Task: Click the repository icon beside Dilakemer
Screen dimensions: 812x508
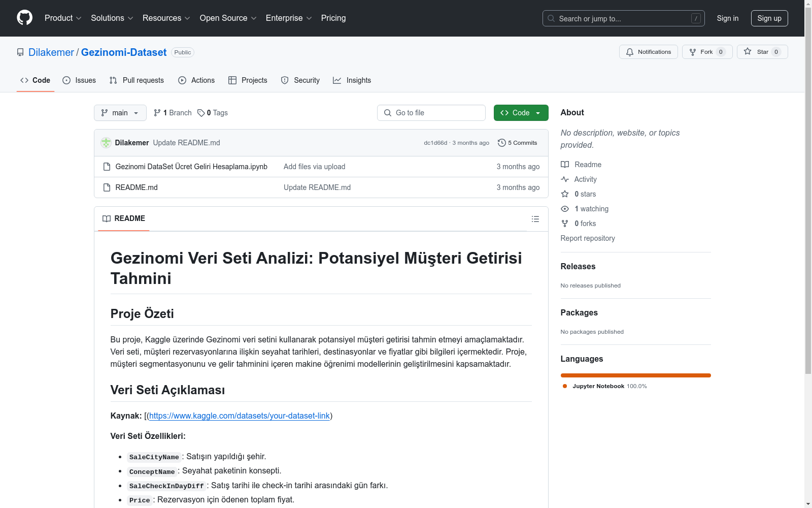Action: pyautogui.click(x=20, y=52)
